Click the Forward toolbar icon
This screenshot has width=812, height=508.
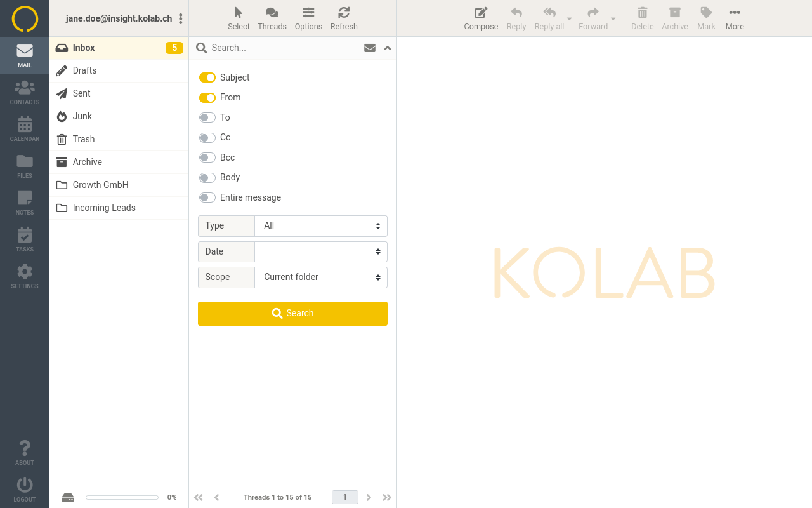pos(593,18)
